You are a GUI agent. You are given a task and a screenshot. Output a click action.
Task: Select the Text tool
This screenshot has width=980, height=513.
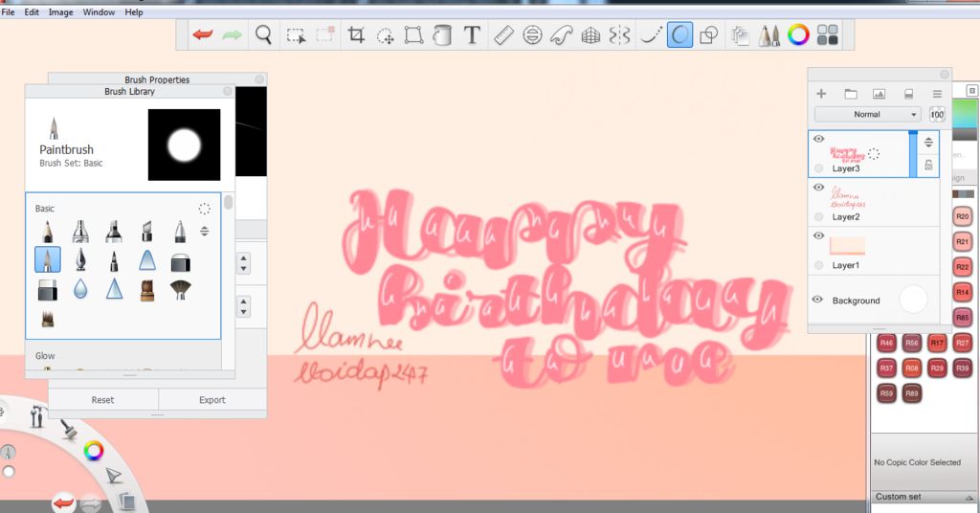[472, 35]
